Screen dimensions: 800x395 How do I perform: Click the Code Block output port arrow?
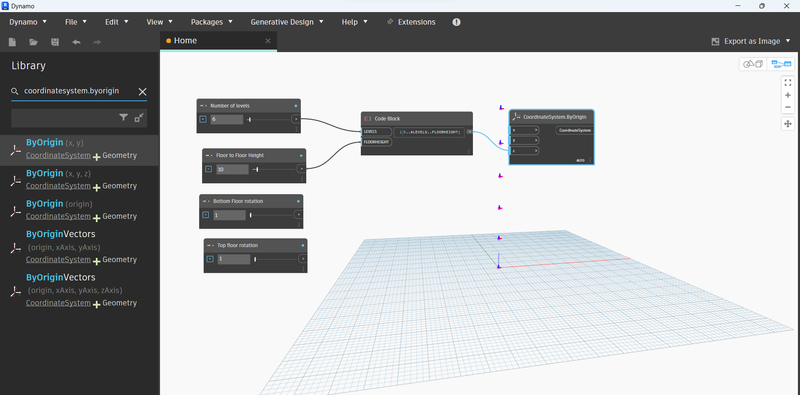[x=469, y=132]
